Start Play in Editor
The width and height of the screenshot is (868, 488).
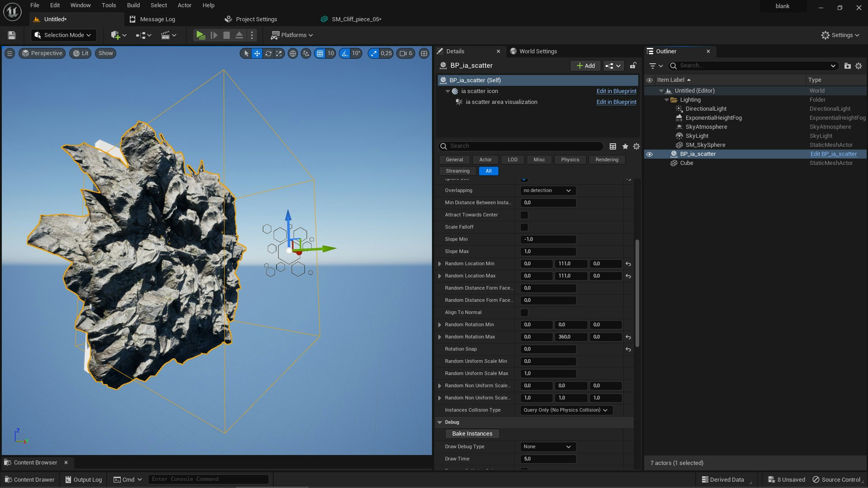pyautogui.click(x=200, y=35)
